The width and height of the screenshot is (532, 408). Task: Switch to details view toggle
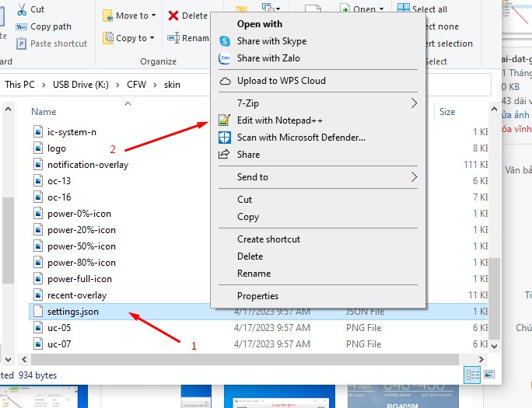(x=472, y=375)
